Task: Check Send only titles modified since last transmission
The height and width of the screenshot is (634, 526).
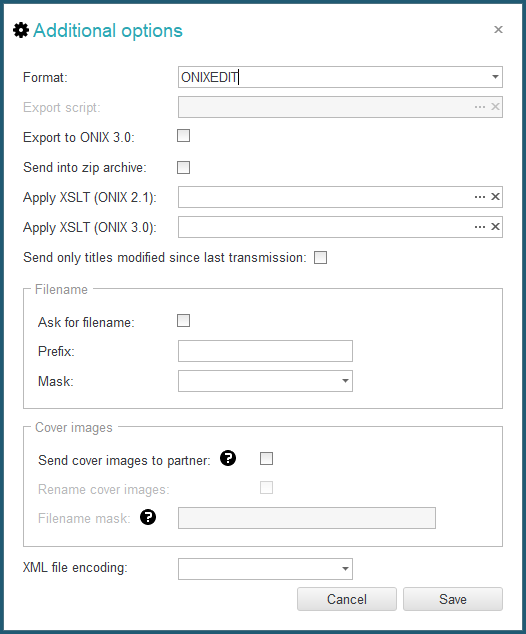Action: [x=321, y=258]
